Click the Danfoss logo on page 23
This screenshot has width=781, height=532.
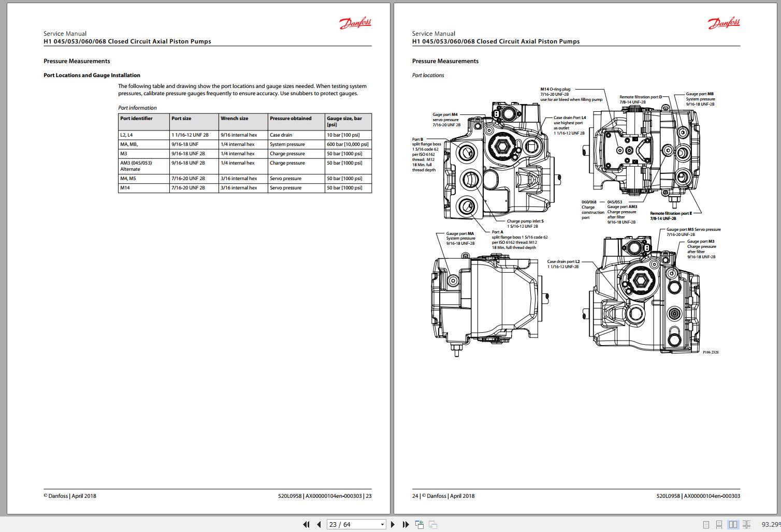click(x=355, y=23)
